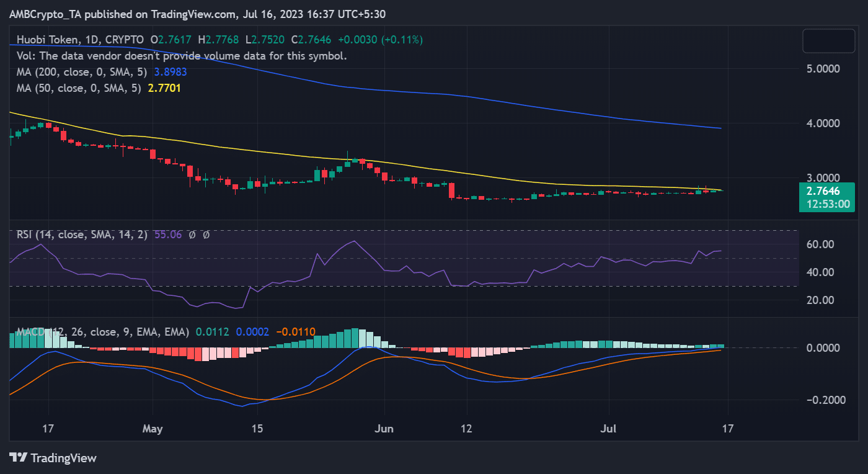
Task: Click the low value L2.7520
Action: (265, 40)
